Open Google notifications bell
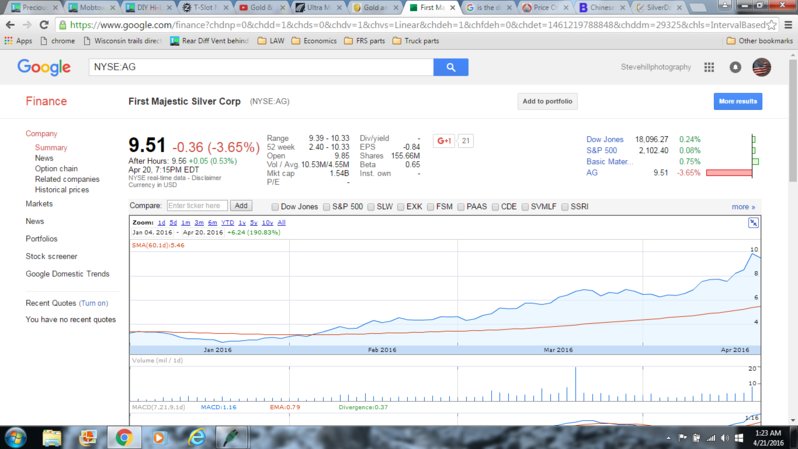This screenshot has width=798, height=449. coord(735,67)
